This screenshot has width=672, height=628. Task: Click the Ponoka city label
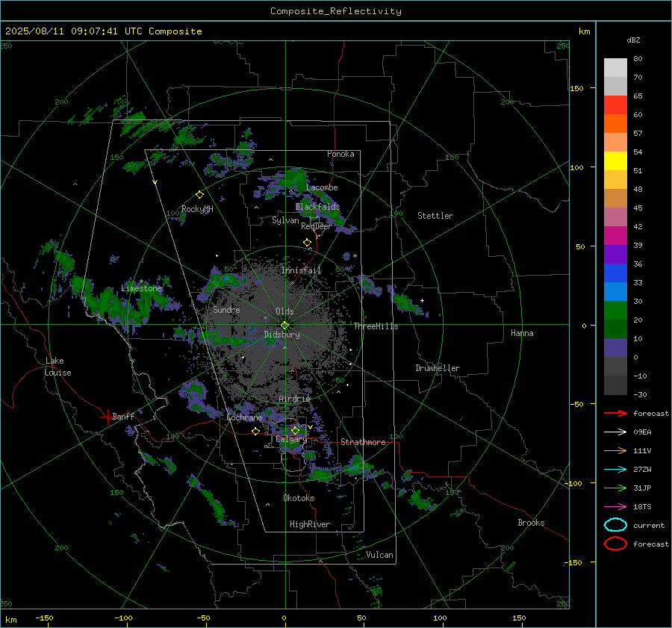340,154
